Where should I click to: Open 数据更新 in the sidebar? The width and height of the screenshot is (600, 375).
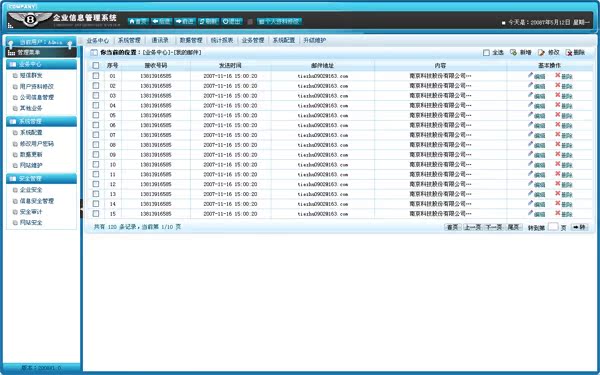click(31, 155)
